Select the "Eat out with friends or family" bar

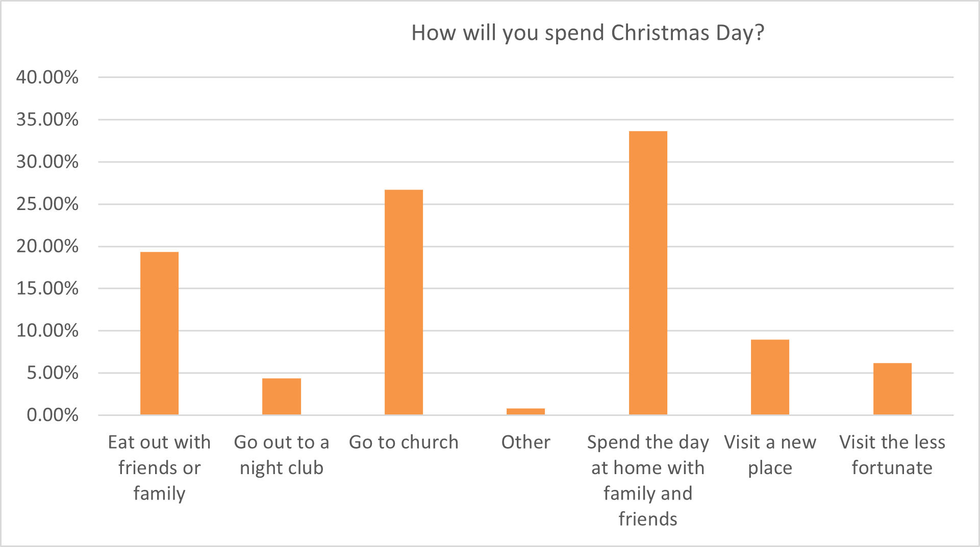point(159,333)
